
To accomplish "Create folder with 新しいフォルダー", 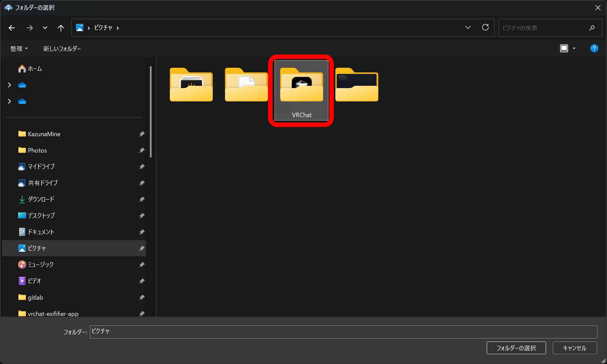I will click(62, 49).
